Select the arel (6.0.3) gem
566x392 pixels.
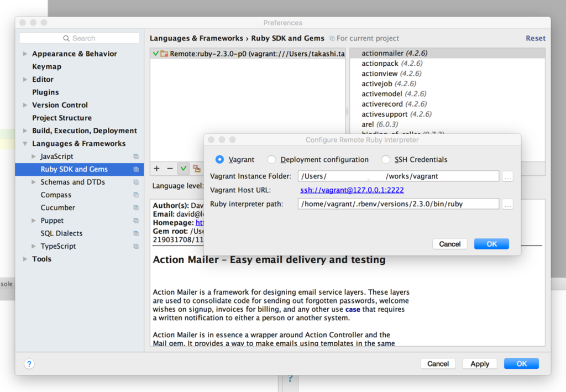(447, 124)
